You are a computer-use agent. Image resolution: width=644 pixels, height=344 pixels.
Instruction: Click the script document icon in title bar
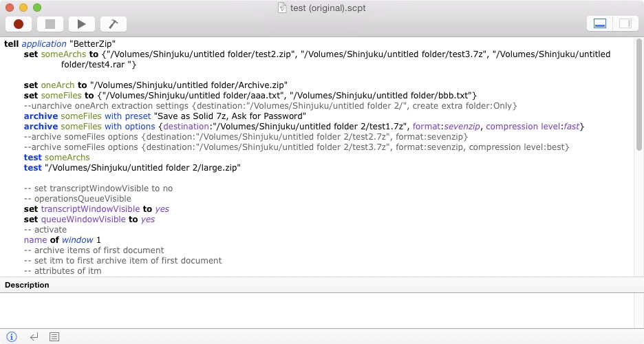click(282, 8)
